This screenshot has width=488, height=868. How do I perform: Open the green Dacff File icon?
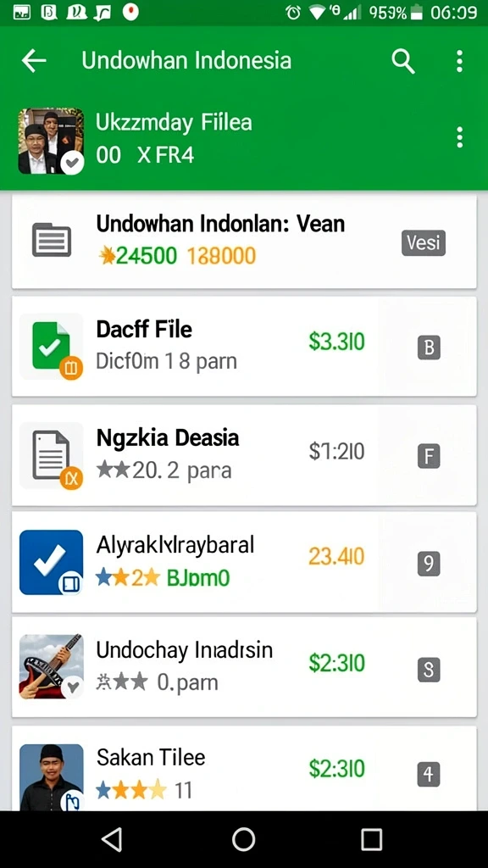(52, 347)
